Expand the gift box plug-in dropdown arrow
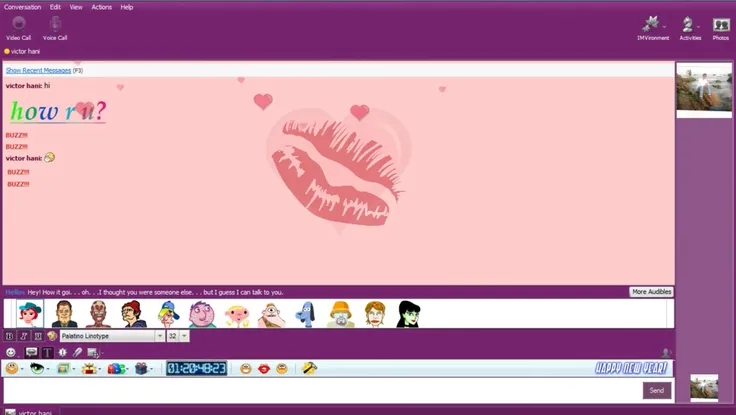The height and width of the screenshot is (415, 736). tap(151, 369)
